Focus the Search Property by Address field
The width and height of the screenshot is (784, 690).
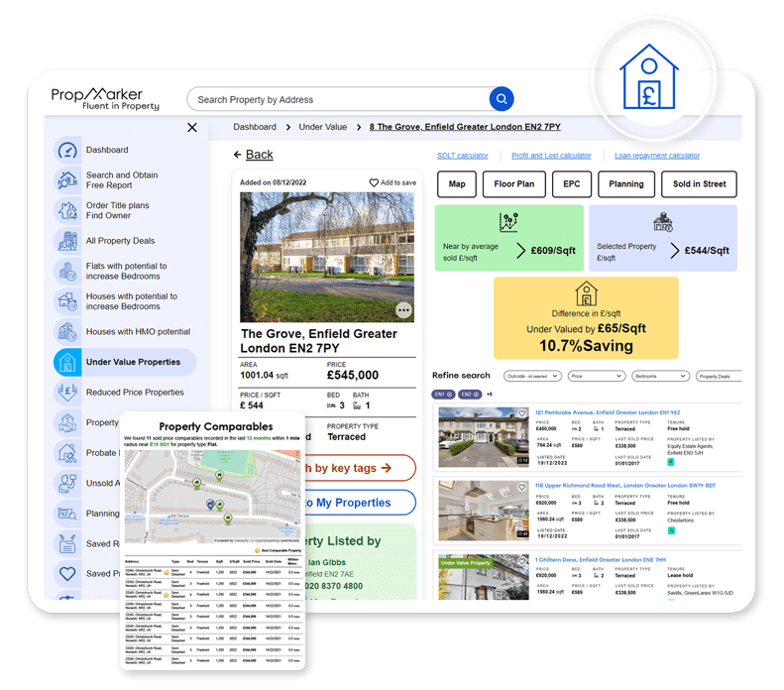338,99
